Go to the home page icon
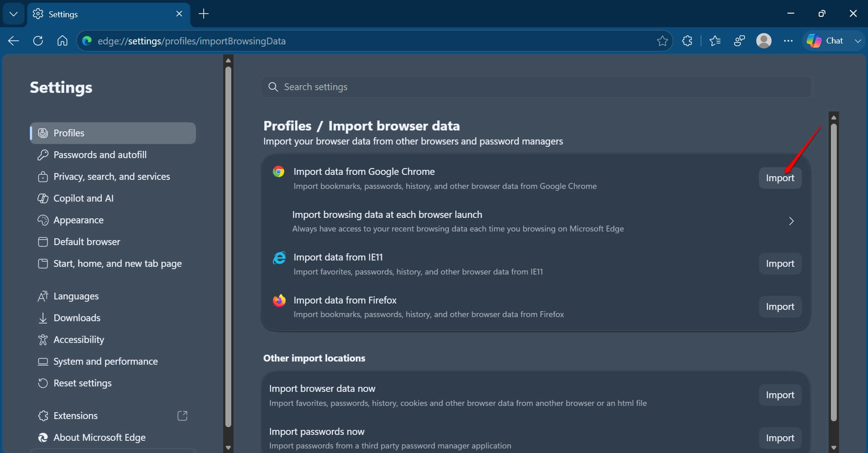The width and height of the screenshot is (868, 453). click(x=62, y=41)
